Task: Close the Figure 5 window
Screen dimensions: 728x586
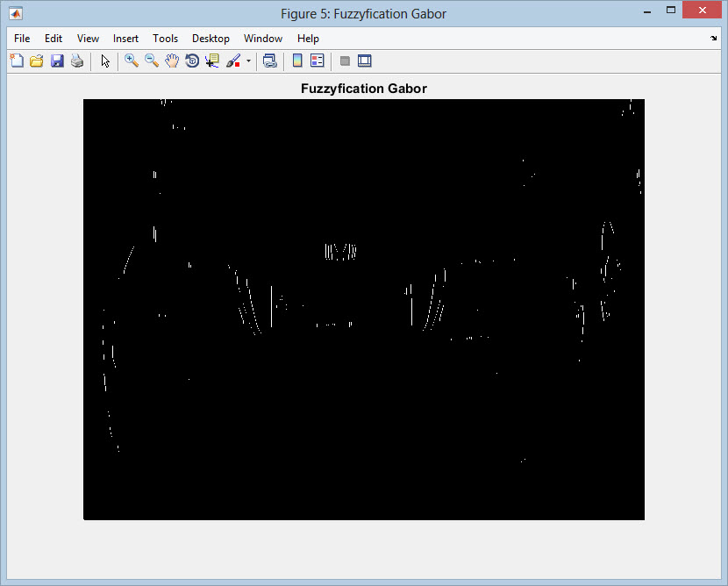Action: 702,11
